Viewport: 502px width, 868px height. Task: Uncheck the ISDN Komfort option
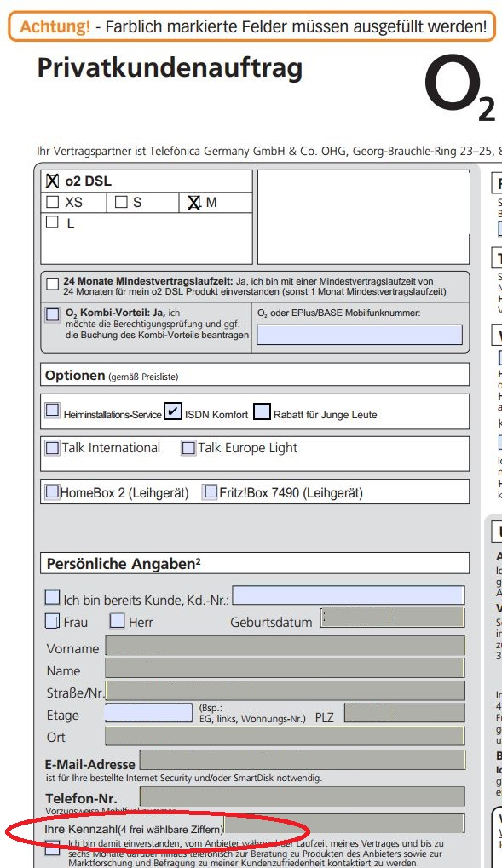[173, 411]
